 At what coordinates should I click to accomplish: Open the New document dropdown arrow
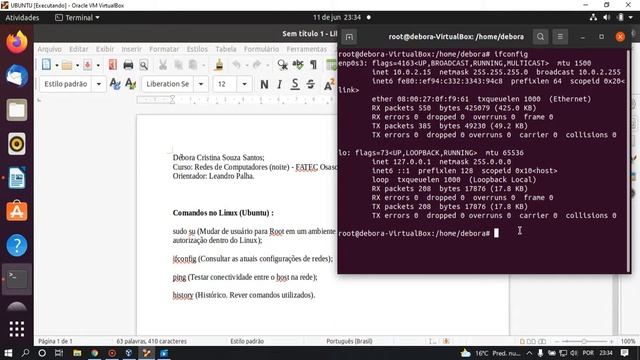click(x=57, y=65)
